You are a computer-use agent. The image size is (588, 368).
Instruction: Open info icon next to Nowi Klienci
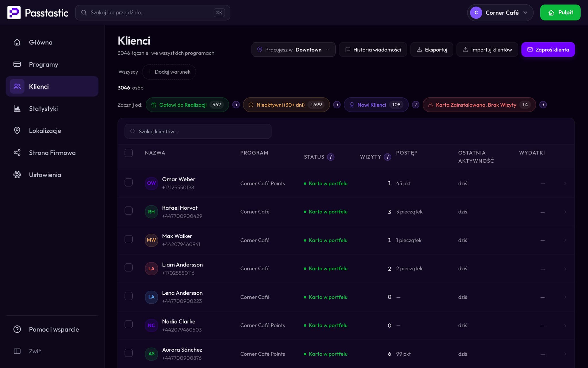point(416,105)
